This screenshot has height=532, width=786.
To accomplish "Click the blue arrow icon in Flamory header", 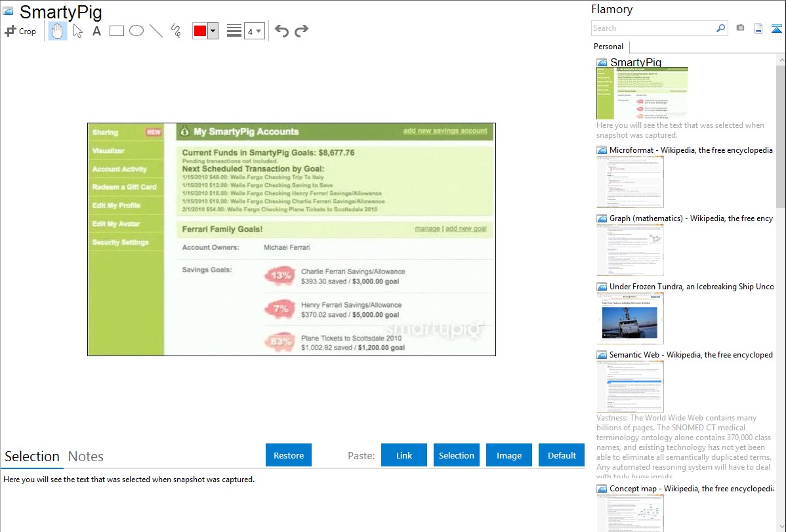I will coord(776,28).
